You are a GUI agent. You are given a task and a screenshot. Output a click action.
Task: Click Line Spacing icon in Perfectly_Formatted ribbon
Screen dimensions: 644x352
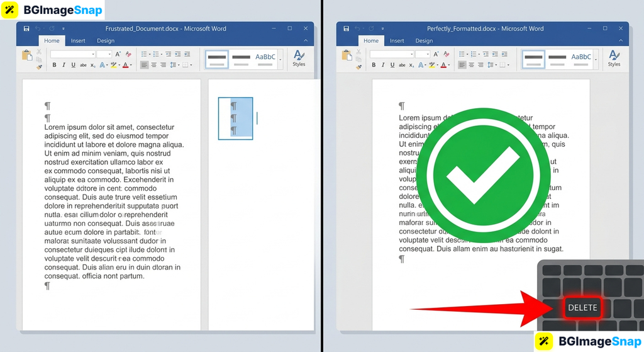[x=491, y=65]
